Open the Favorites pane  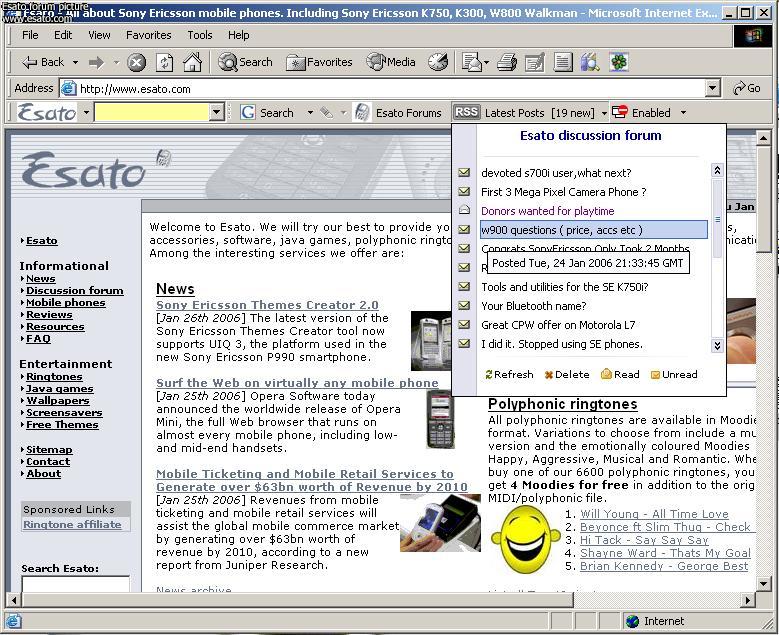coord(319,62)
